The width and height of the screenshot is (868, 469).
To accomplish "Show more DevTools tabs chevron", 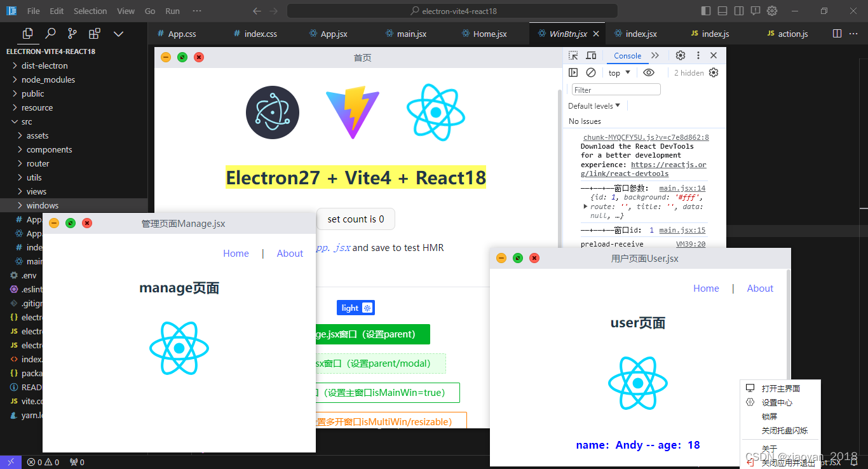I will pyautogui.click(x=655, y=56).
